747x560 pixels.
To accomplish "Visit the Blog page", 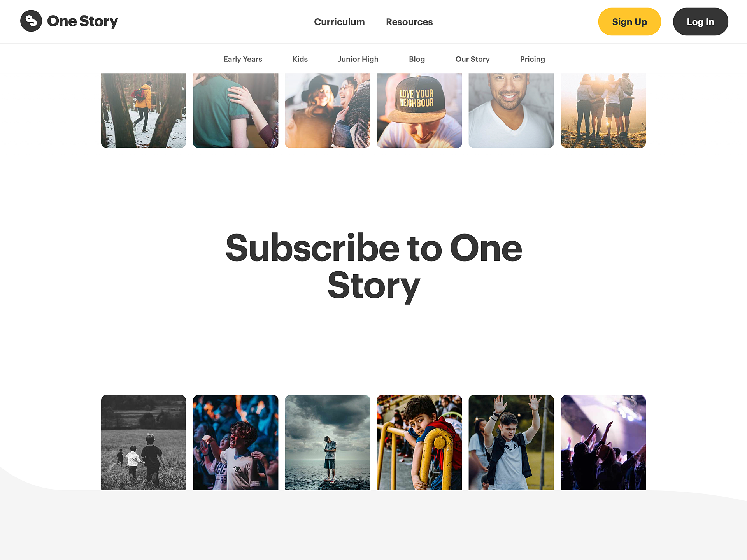I will click(x=417, y=59).
